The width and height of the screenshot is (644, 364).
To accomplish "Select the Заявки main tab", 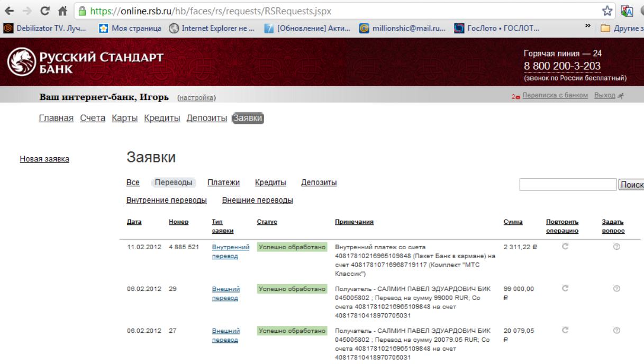I will tap(248, 117).
